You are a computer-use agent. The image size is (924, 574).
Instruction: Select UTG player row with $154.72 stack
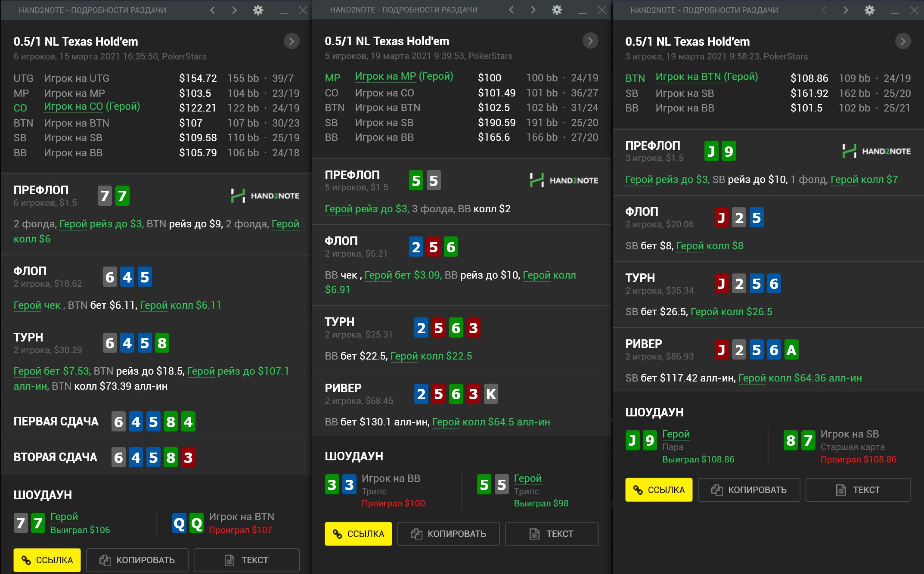156,78
